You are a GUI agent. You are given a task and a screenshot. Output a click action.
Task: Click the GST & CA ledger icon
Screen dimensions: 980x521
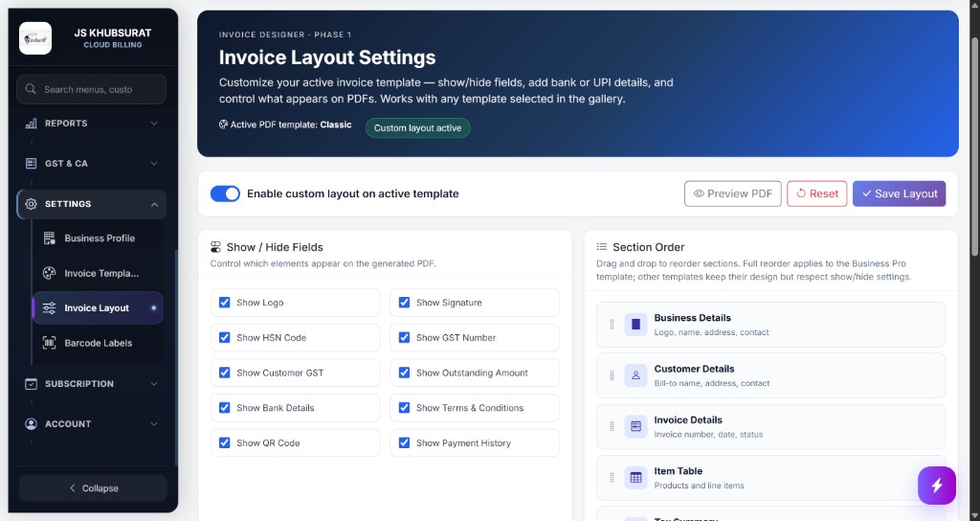pyautogui.click(x=31, y=163)
